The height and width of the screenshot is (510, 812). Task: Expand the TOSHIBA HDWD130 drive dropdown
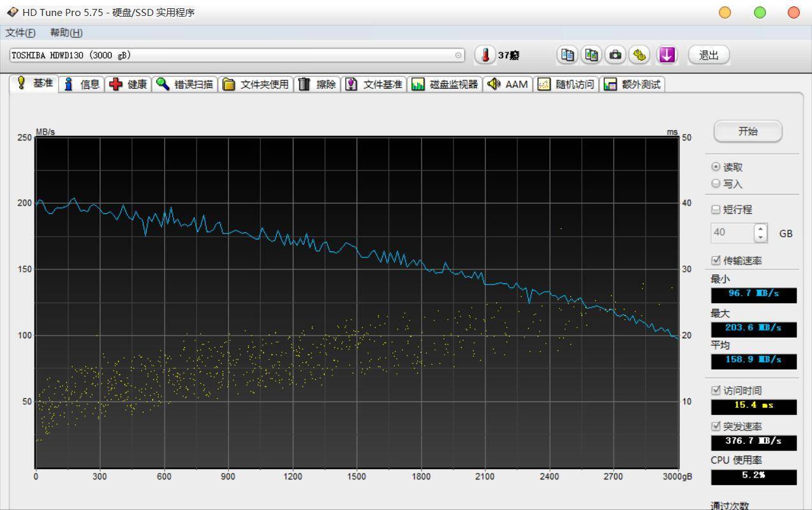pos(459,56)
